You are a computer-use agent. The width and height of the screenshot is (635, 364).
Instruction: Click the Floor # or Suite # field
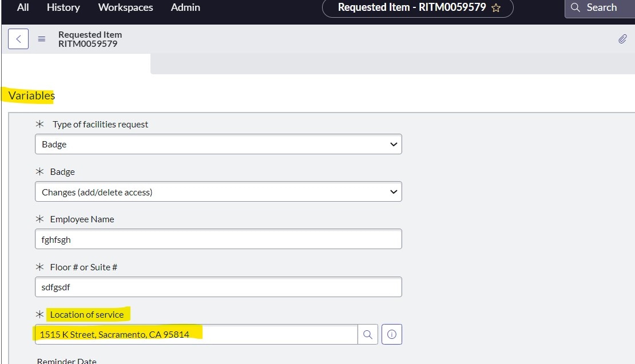[x=218, y=287]
